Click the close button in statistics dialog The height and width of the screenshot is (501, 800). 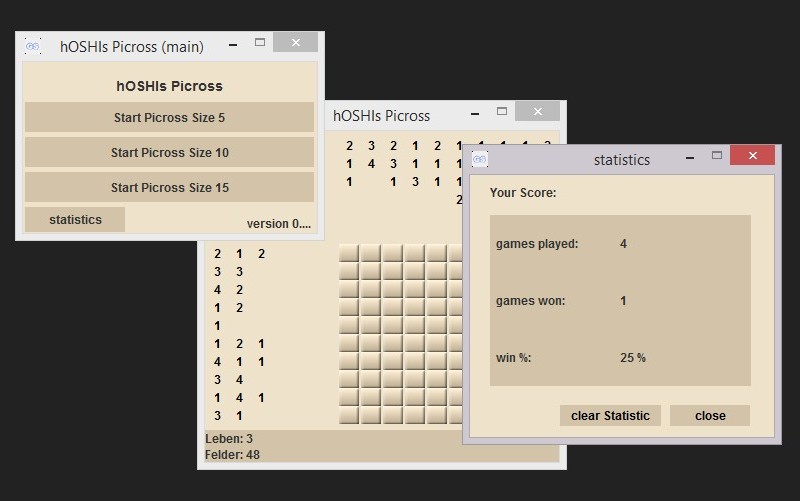coord(710,415)
